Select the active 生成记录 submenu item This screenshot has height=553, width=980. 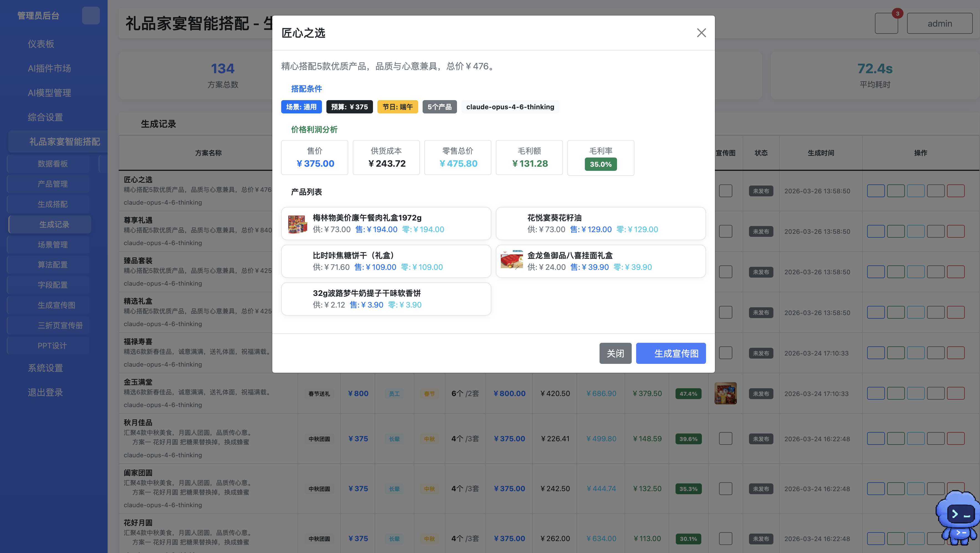coord(50,224)
